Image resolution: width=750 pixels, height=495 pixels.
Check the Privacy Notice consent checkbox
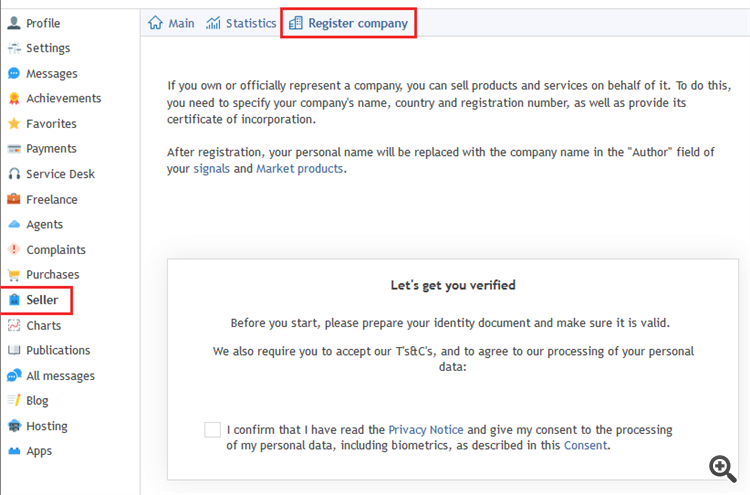[212, 429]
